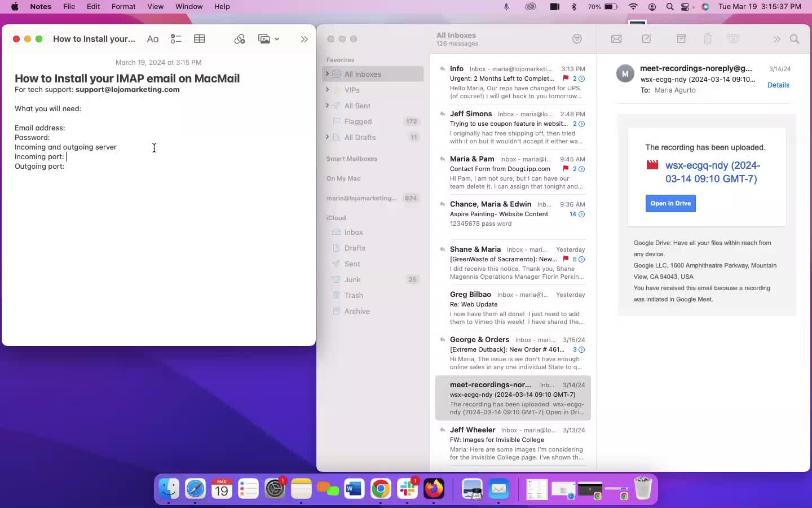Click the Open in Drive button
Viewport: 812px width, 508px height.
pyautogui.click(x=670, y=203)
